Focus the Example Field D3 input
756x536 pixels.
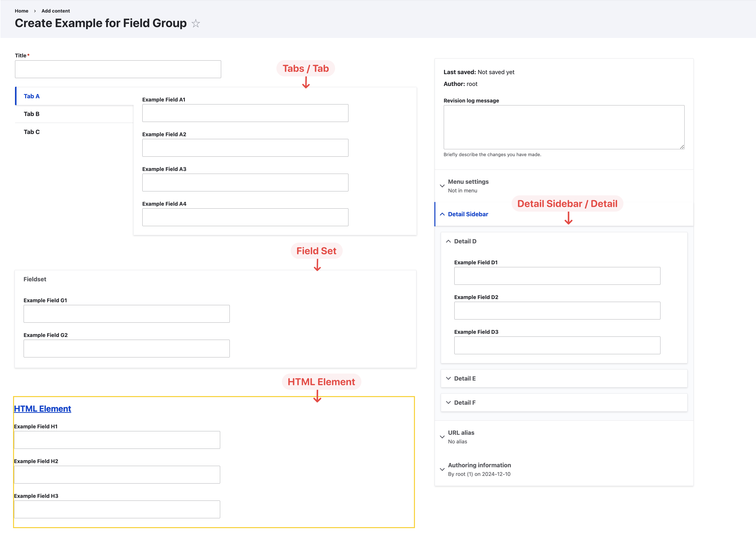[557, 345]
